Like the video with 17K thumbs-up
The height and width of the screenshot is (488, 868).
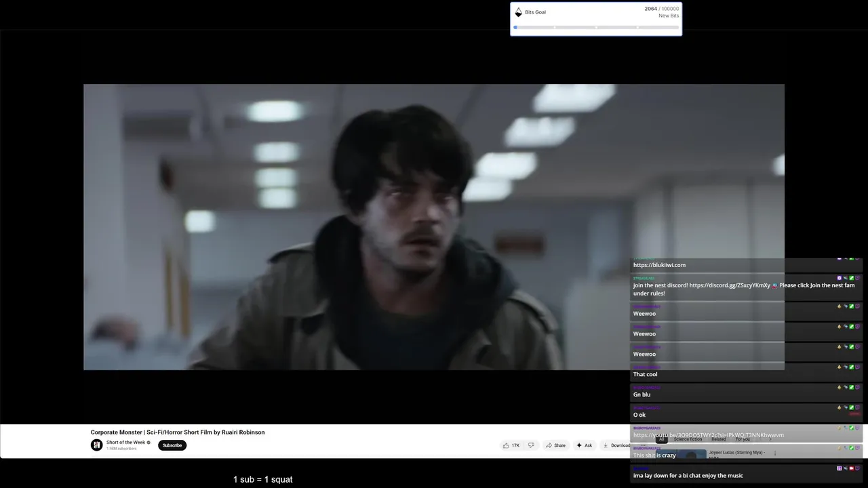click(511, 445)
